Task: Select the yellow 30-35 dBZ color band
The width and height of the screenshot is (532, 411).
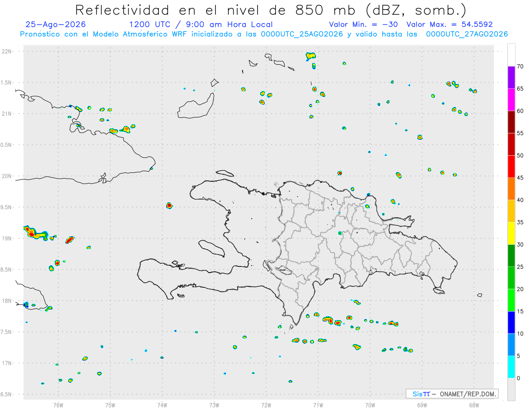Action: click(x=511, y=233)
